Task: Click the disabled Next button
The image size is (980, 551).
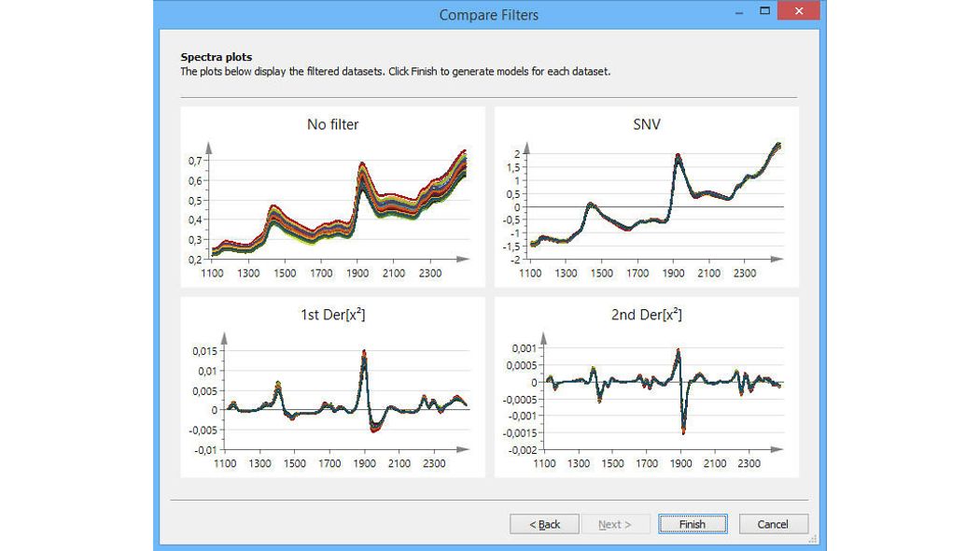Action: [617, 524]
